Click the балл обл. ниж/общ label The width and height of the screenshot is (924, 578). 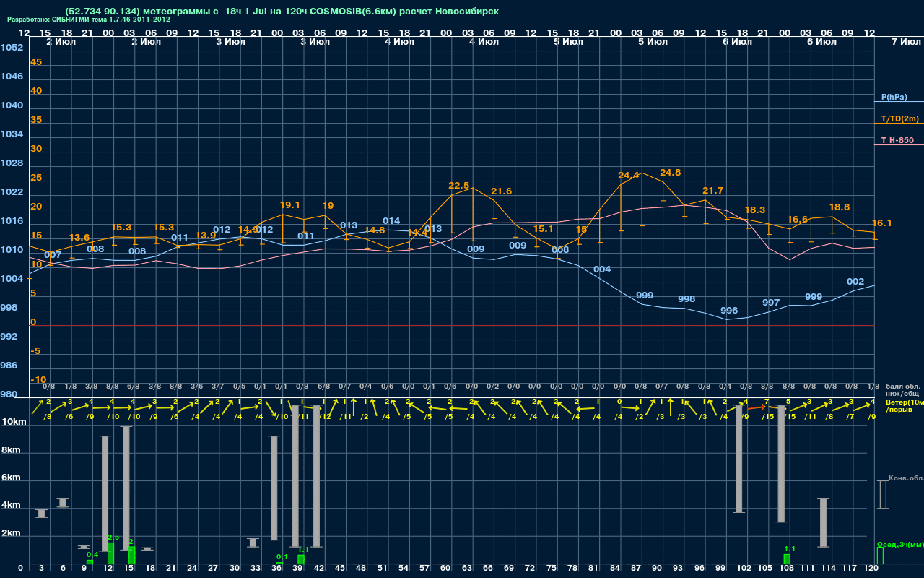(x=902, y=391)
